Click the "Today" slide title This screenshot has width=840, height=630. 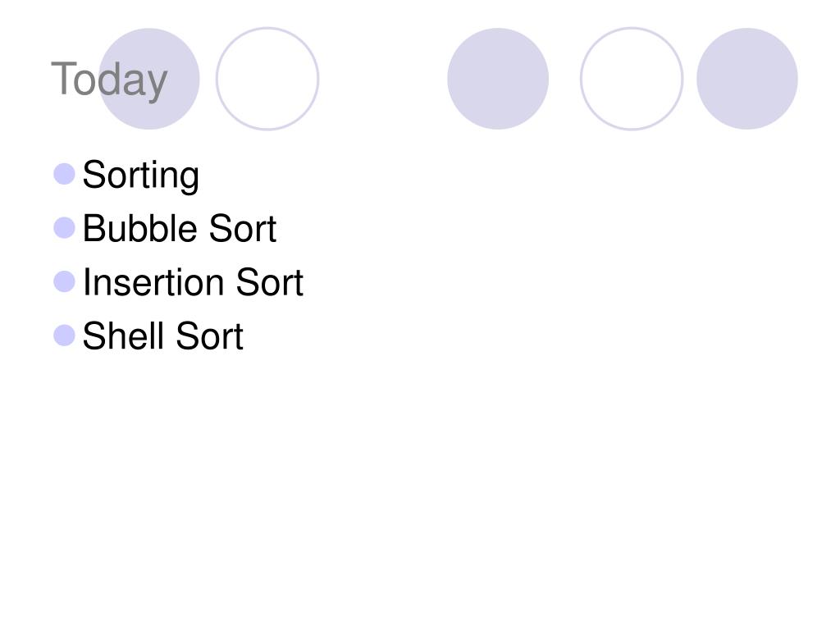(x=109, y=80)
